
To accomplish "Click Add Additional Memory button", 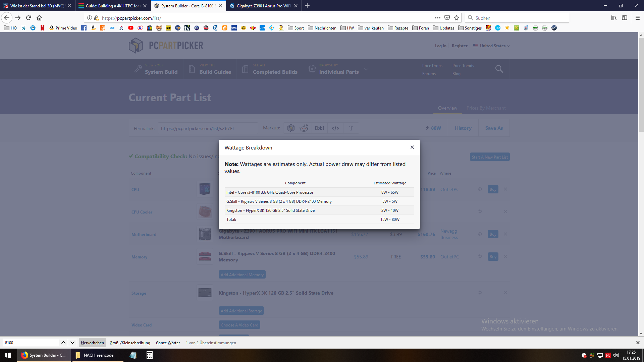I will (242, 275).
